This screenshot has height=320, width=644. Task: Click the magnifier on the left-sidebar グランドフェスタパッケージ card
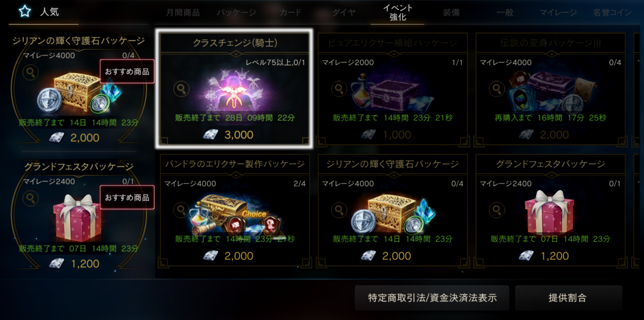31,198
